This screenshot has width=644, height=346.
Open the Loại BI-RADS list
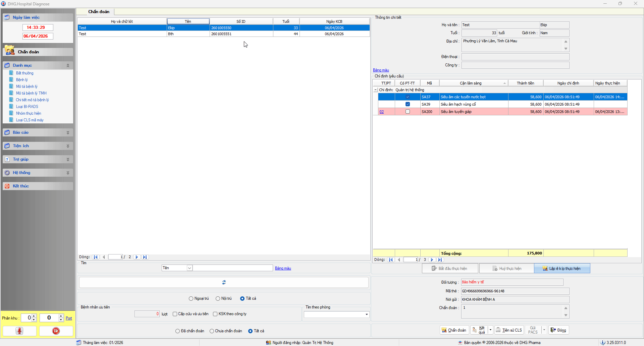pyautogui.click(x=27, y=107)
